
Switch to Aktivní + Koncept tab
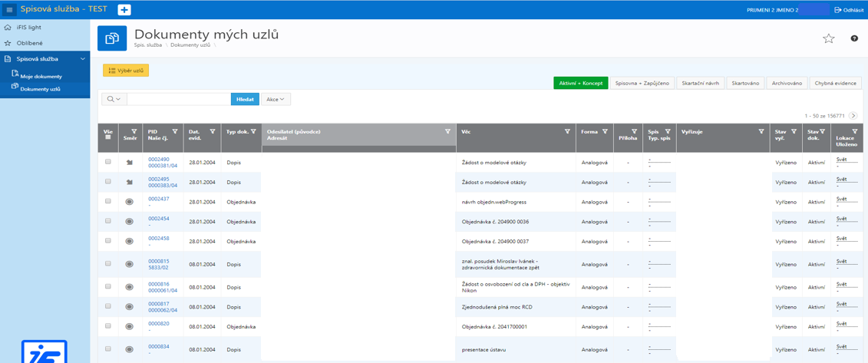point(581,83)
